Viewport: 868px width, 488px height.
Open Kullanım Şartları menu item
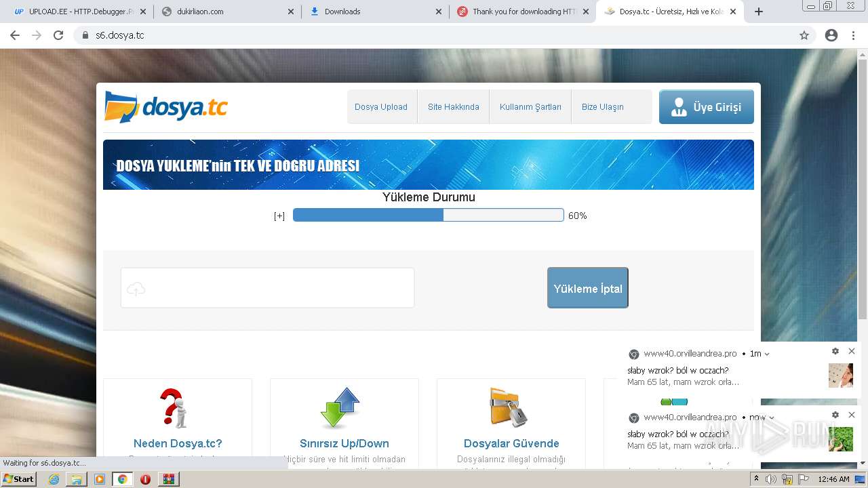[x=530, y=107]
